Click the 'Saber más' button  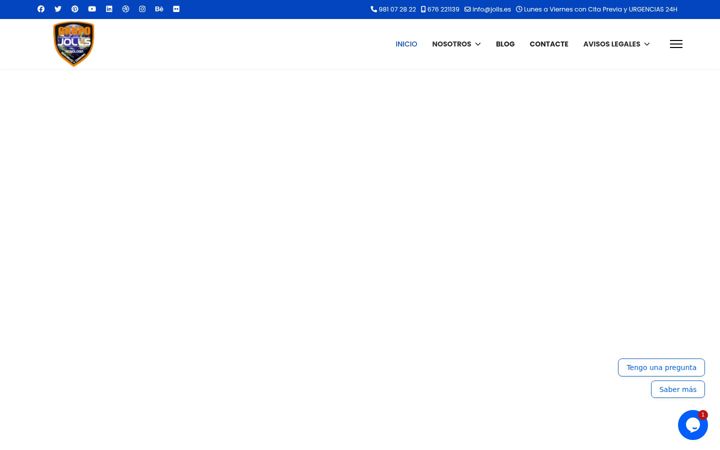tap(678, 389)
